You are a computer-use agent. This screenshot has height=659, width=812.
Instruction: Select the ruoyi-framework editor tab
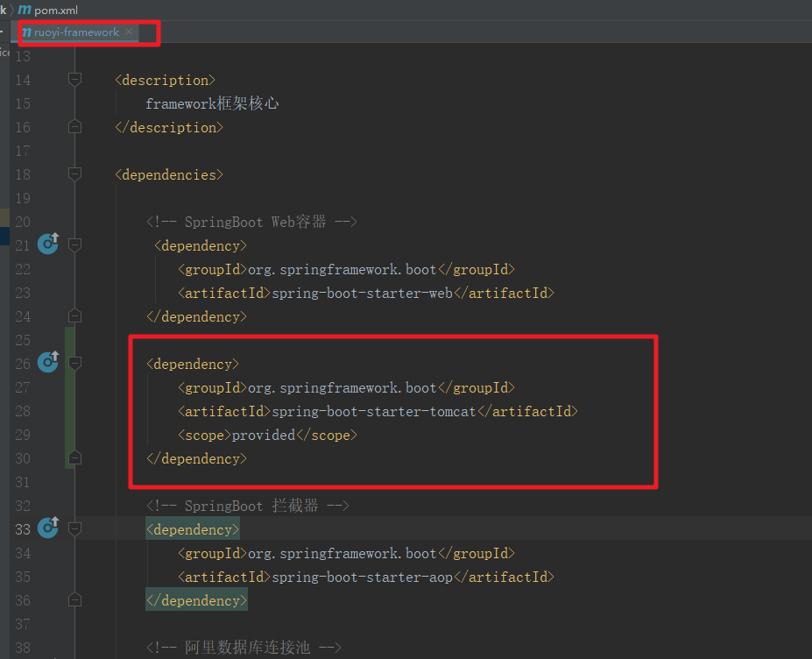click(76, 32)
